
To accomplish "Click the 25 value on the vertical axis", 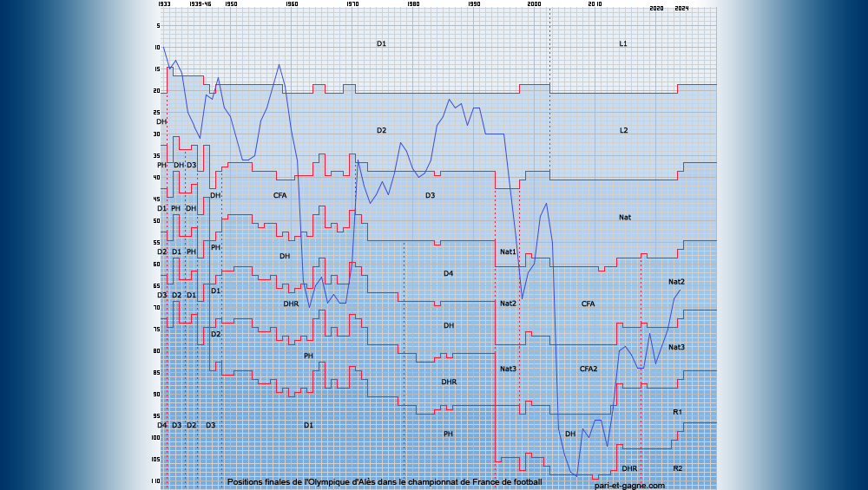I will point(156,112).
